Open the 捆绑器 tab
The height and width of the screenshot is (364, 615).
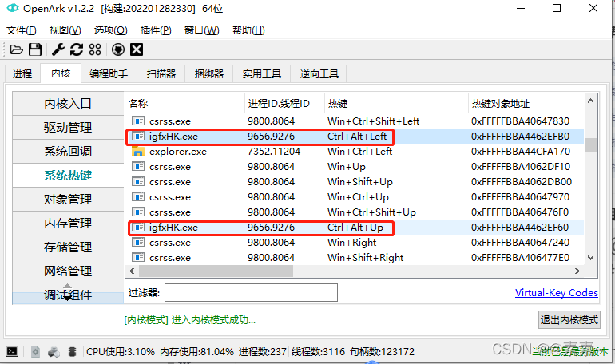(209, 74)
